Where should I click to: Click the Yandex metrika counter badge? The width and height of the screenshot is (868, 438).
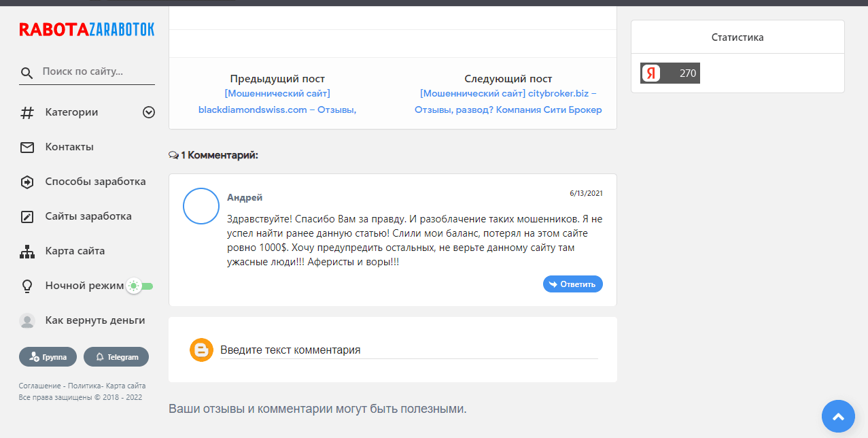(x=670, y=73)
